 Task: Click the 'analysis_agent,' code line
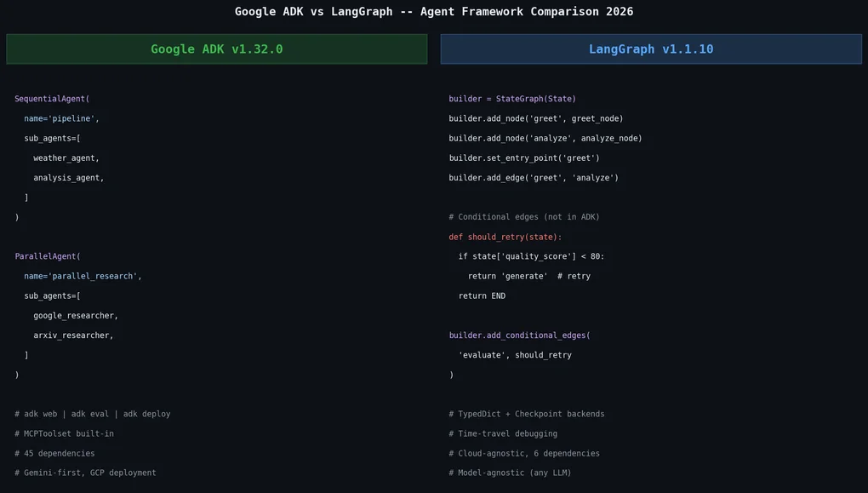[x=69, y=178]
